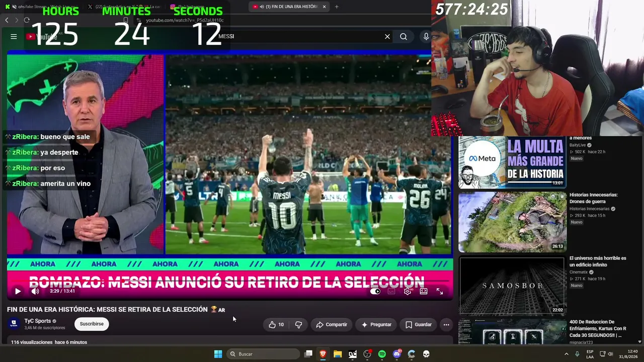Reload the YouTube page
The height and width of the screenshot is (362, 644).
point(27,20)
